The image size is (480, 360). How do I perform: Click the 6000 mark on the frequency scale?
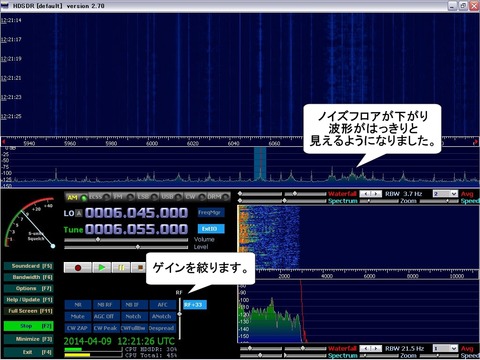[x=152, y=143]
